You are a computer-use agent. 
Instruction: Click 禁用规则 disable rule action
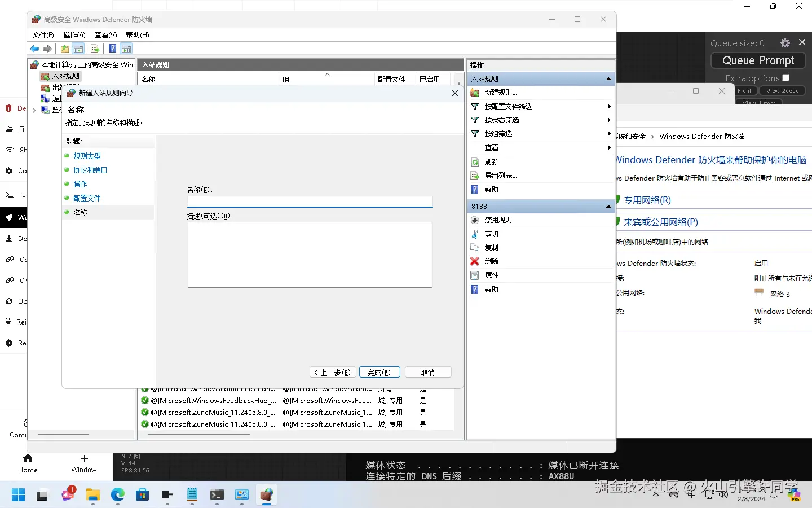pos(498,220)
